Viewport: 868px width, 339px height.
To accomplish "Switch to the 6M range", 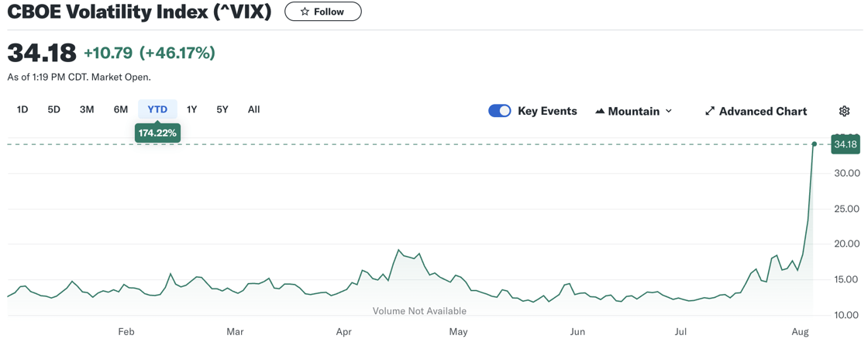I will (121, 109).
